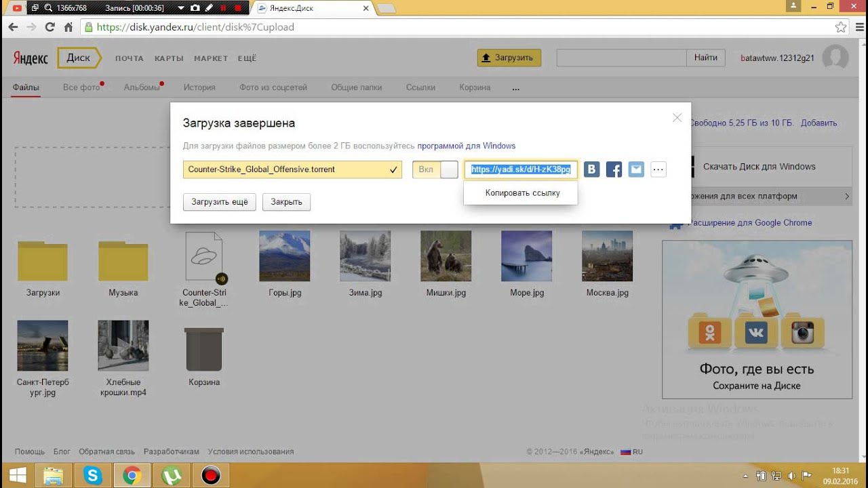Open the user avatar profile
Image resolution: width=868 pixels, height=488 pixels.
click(x=835, y=58)
